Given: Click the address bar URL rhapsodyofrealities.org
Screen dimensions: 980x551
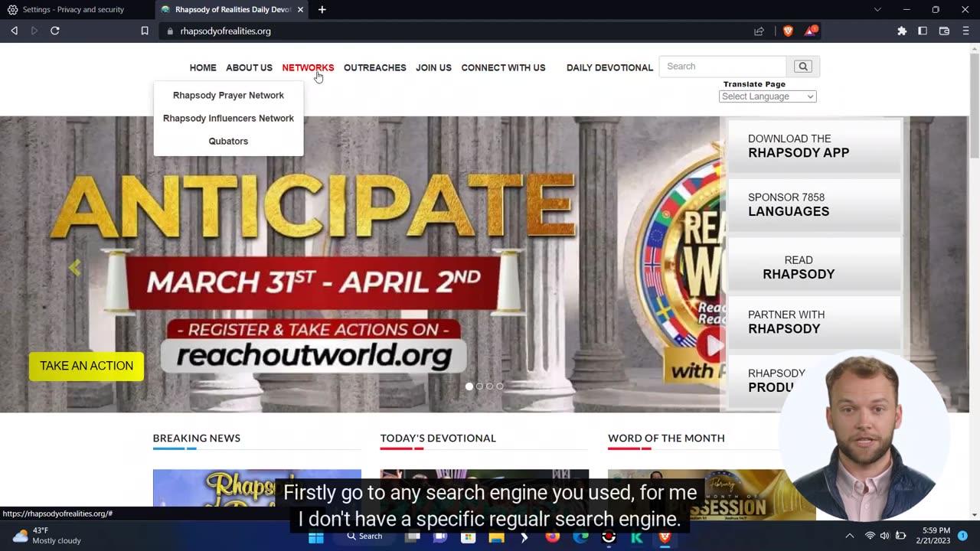Looking at the screenshot, I should [x=225, y=31].
